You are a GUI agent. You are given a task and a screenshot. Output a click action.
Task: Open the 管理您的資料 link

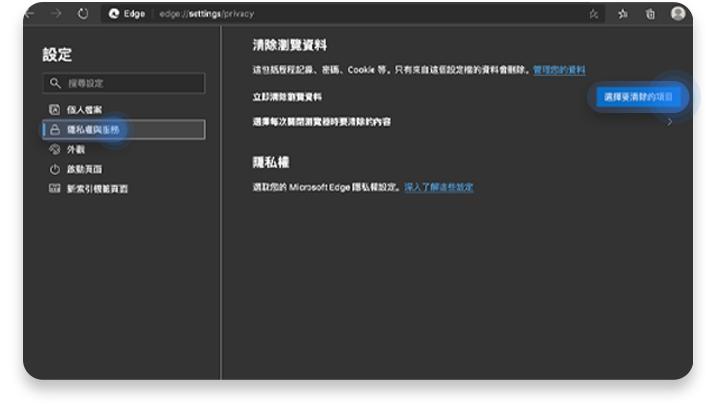coord(559,70)
